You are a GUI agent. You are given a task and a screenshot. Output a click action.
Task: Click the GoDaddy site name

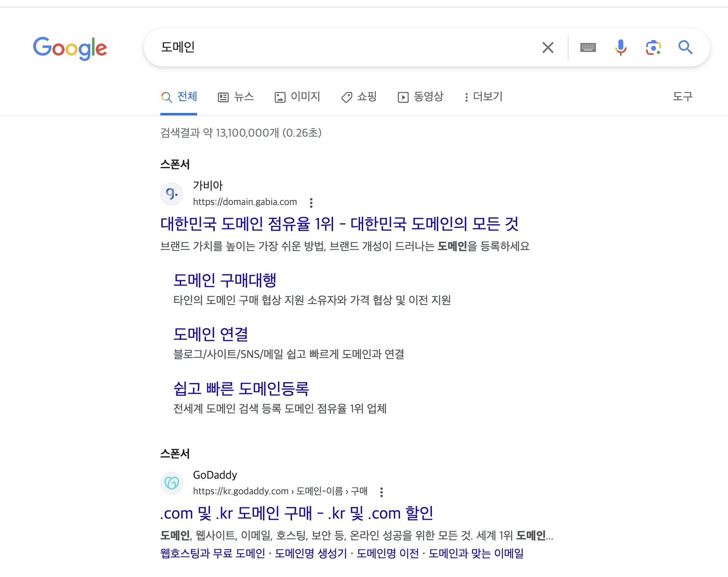[x=215, y=475]
